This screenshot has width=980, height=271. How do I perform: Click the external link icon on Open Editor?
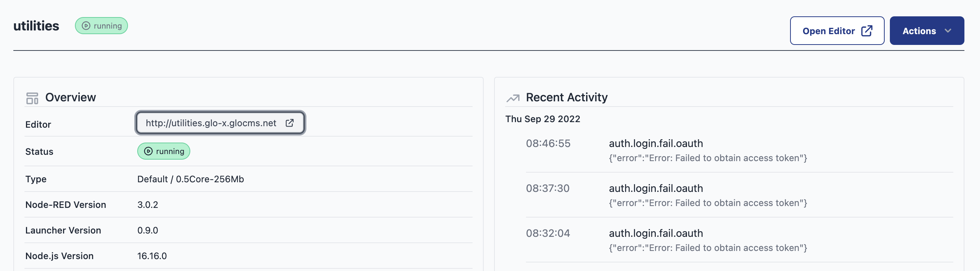pyautogui.click(x=866, y=31)
